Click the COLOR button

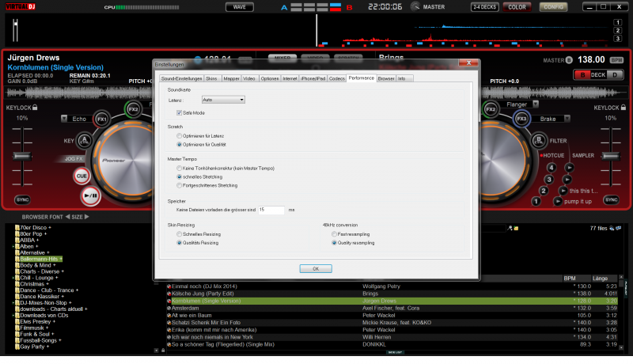pyautogui.click(x=517, y=7)
